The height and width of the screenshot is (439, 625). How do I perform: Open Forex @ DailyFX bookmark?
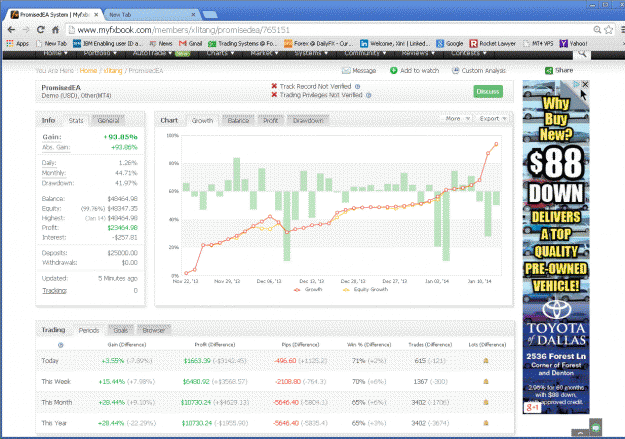coord(318,43)
